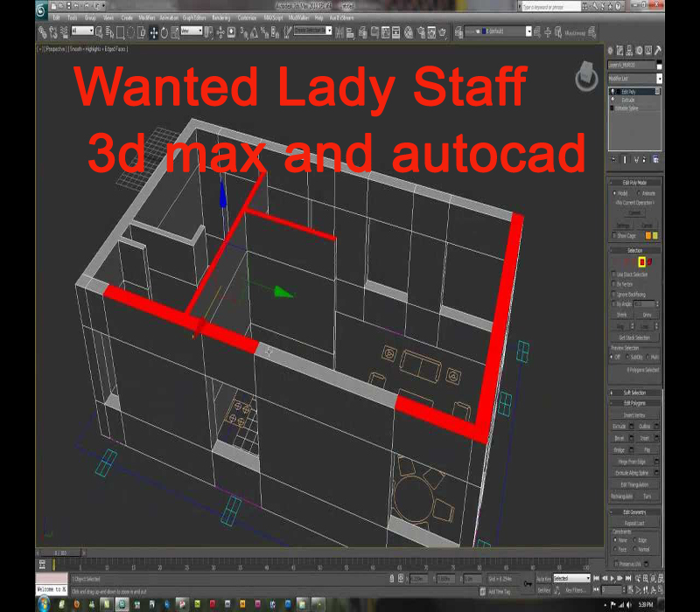This screenshot has width=700, height=612.
Task: Click the Align tool icon
Action: point(351,32)
